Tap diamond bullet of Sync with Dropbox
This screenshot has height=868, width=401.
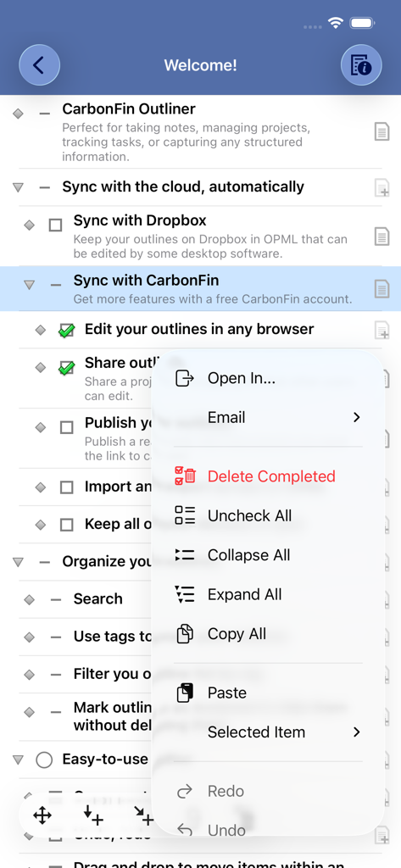click(x=30, y=225)
